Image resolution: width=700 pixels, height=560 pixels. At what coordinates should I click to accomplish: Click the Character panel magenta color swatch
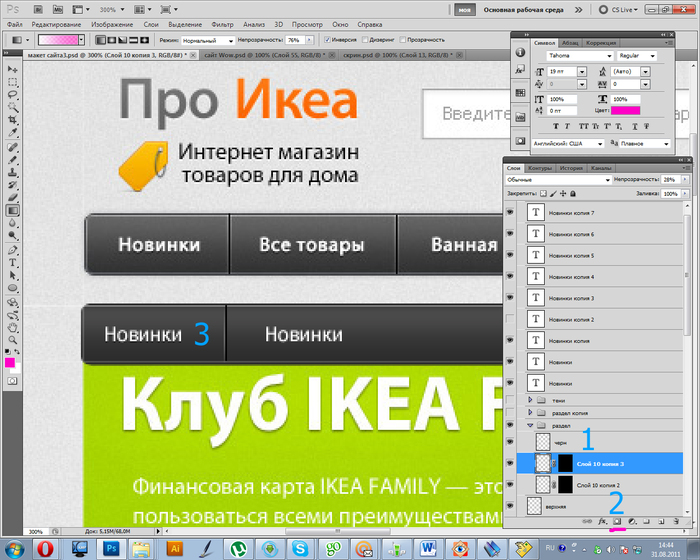625,110
